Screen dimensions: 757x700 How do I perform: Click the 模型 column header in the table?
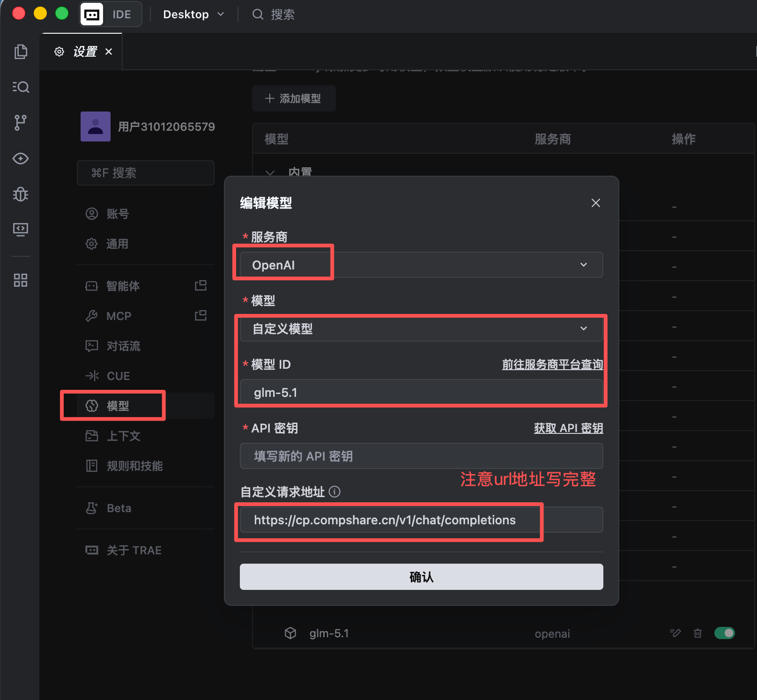tap(276, 139)
